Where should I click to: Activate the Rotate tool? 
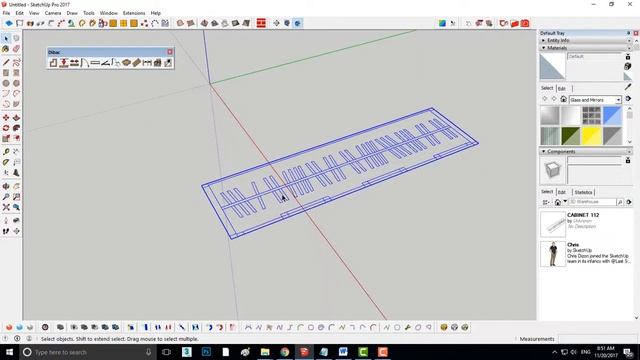click(x=6, y=128)
